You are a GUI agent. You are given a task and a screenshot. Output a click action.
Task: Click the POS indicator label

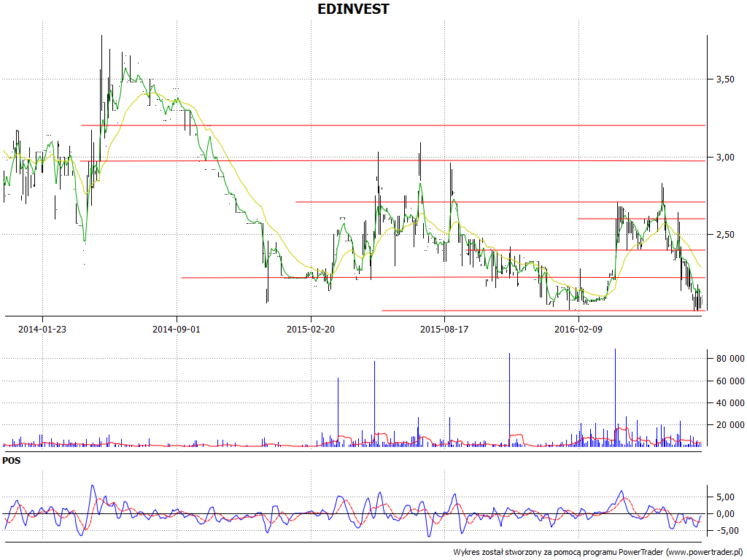point(12,461)
